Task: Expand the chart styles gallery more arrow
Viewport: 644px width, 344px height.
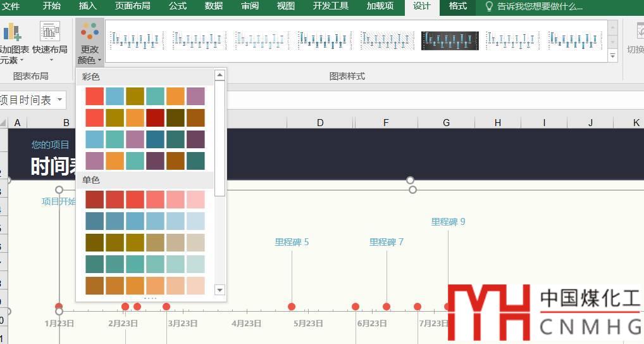Action: [612, 56]
